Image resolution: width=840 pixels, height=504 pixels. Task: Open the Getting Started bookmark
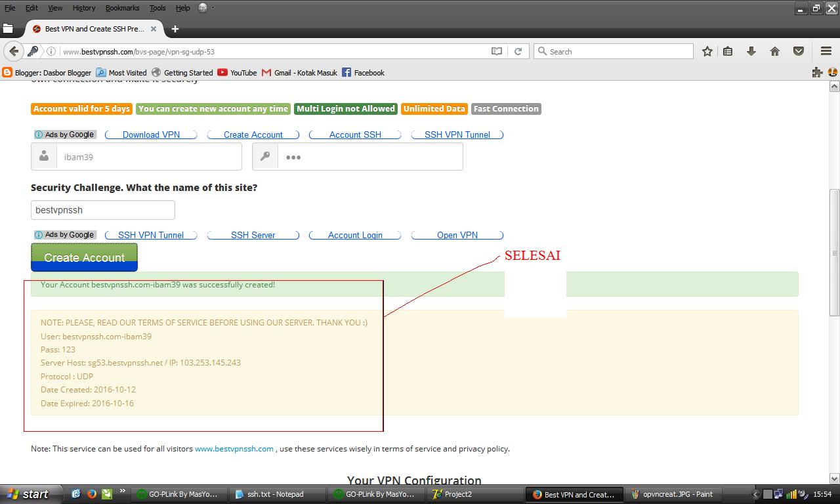point(182,72)
